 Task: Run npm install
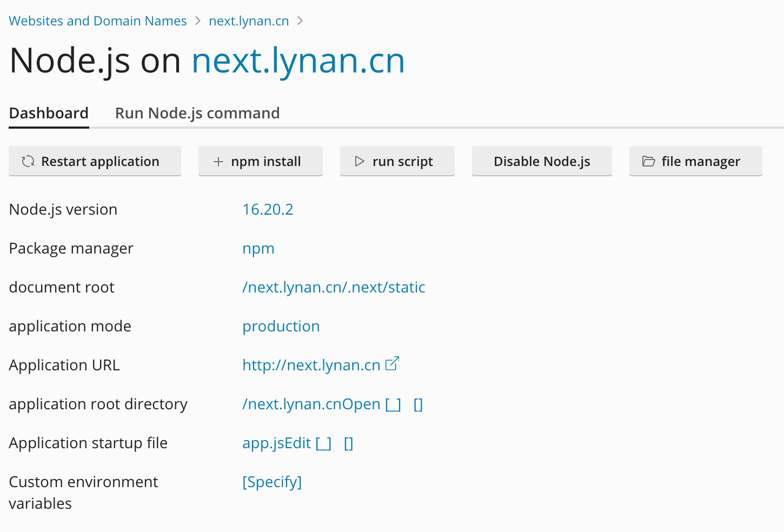point(261,161)
